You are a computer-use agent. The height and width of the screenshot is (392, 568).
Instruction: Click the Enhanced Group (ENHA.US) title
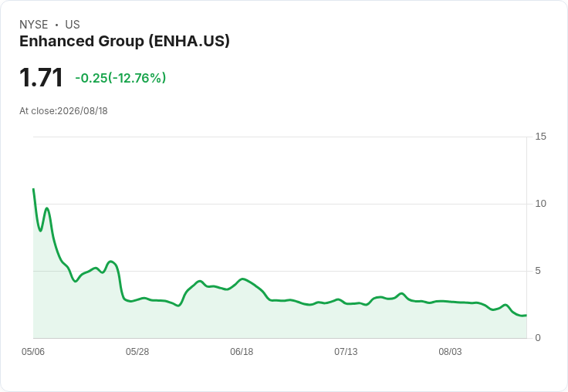point(124,41)
